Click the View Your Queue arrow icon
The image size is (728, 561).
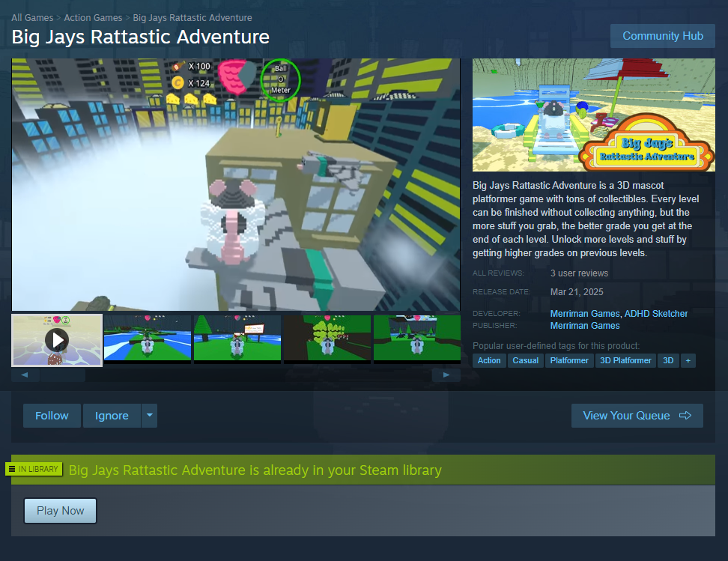685,416
